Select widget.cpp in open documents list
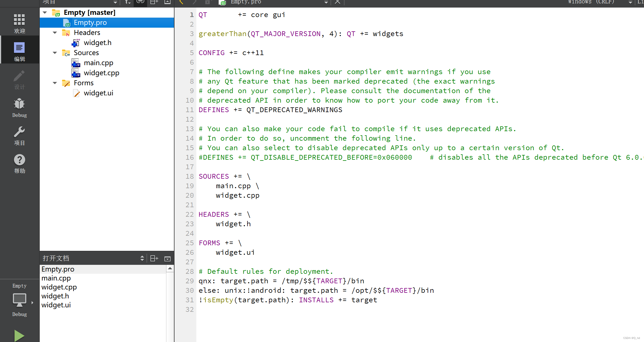This screenshot has width=644, height=342. click(103, 287)
